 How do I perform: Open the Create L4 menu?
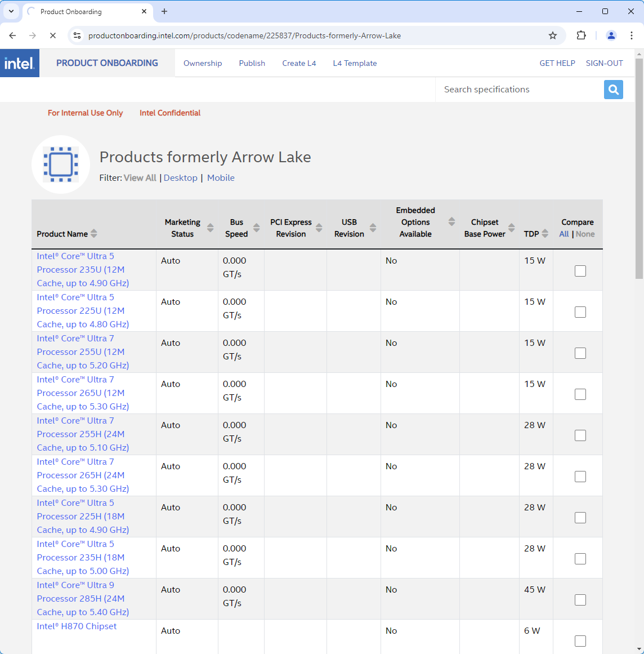point(299,63)
